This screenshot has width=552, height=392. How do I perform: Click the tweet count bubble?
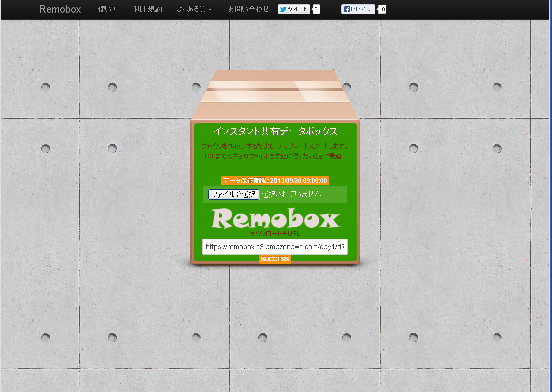pyautogui.click(x=316, y=9)
